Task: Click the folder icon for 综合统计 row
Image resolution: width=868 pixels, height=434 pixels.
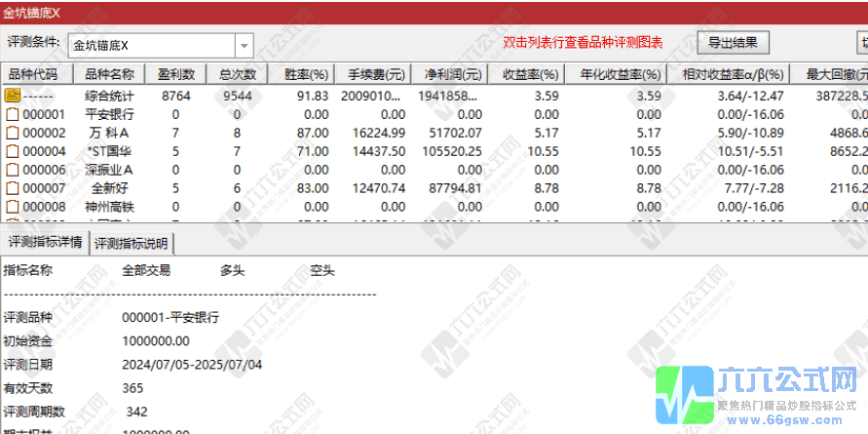Action: (x=13, y=96)
